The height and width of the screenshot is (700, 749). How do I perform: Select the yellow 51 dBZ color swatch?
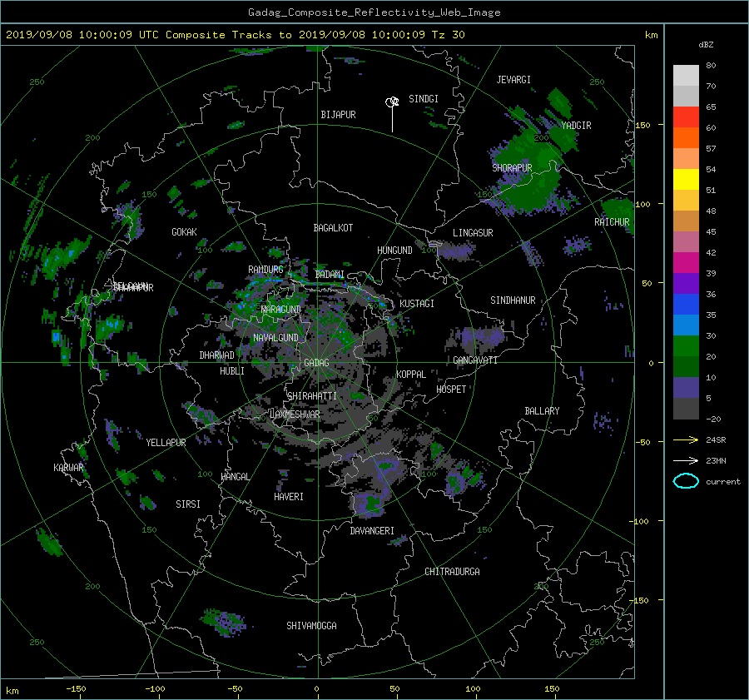[686, 180]
